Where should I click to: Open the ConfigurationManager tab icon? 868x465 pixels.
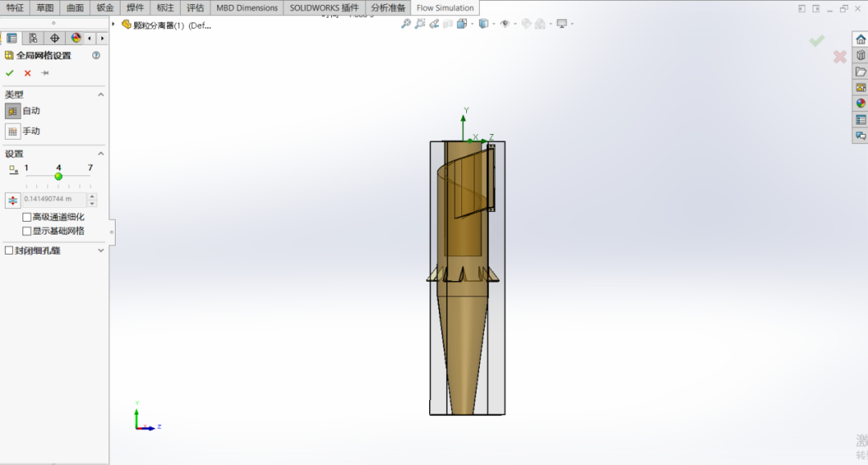pyautogui.click(x=33, y=39)
